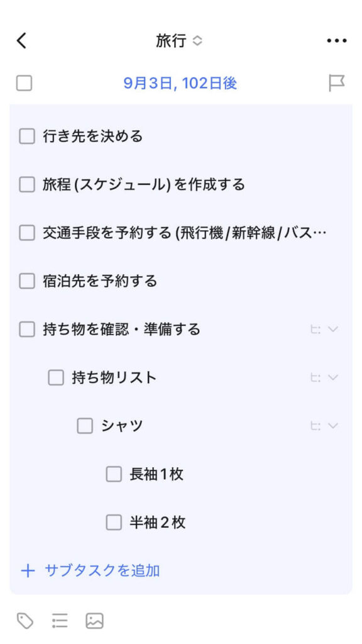
Task: Collapse the 持ち物を確認・準備する subtasks
Action: click(333, 329)
